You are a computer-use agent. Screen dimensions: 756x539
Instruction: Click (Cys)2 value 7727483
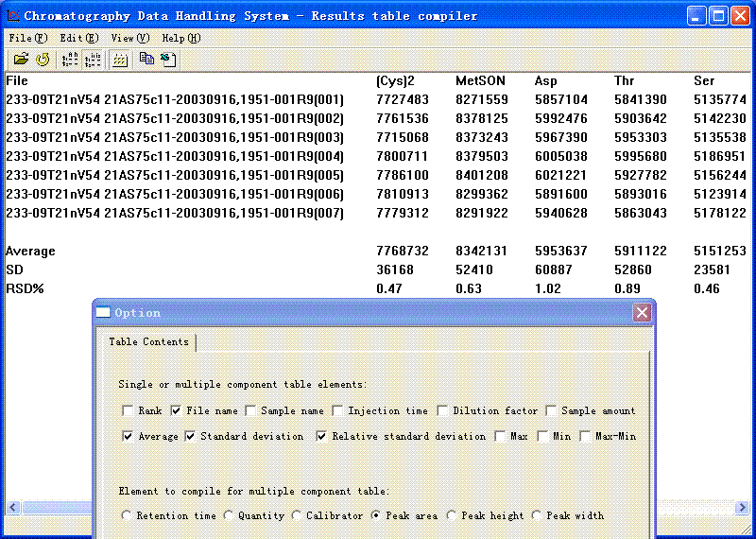pos(403,100)
